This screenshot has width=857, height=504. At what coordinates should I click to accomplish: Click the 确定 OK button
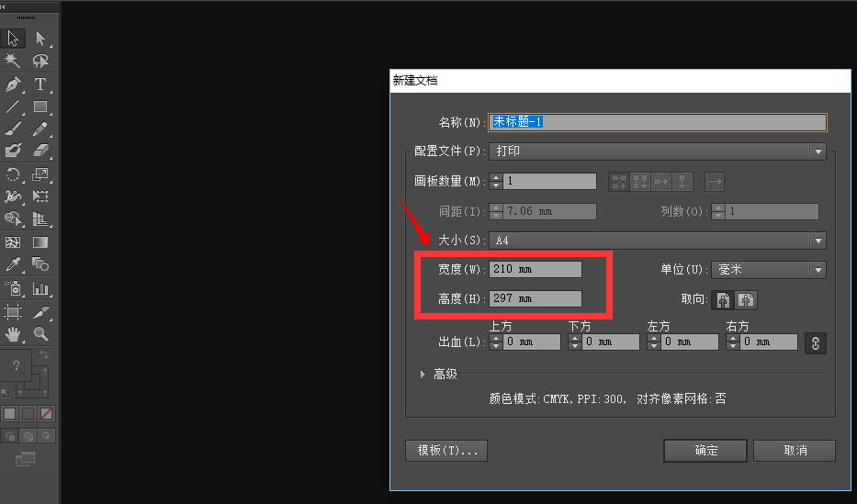click(x=705, y=451)
